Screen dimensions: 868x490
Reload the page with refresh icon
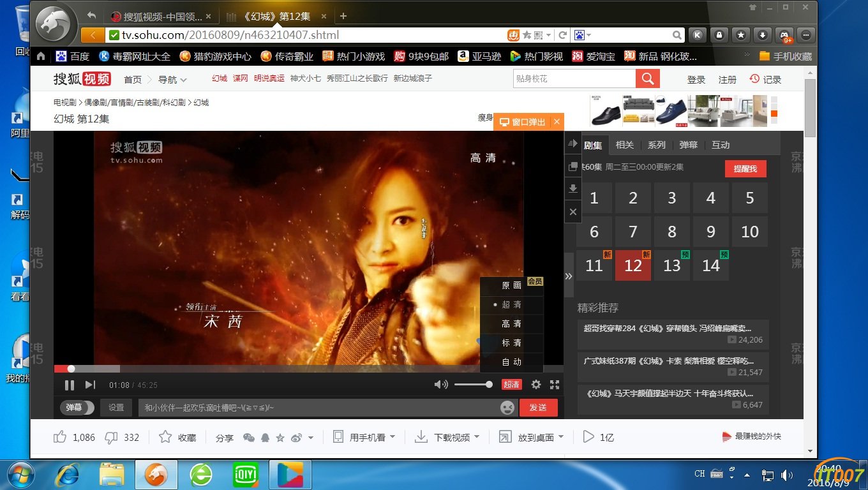562,35
